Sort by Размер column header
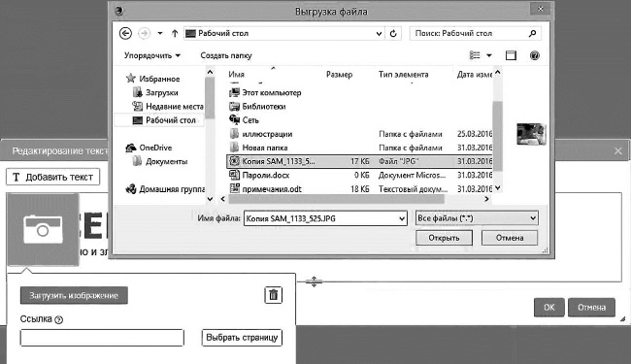The image size is (631, 364). pyautogui.click(x=339, y=75)
